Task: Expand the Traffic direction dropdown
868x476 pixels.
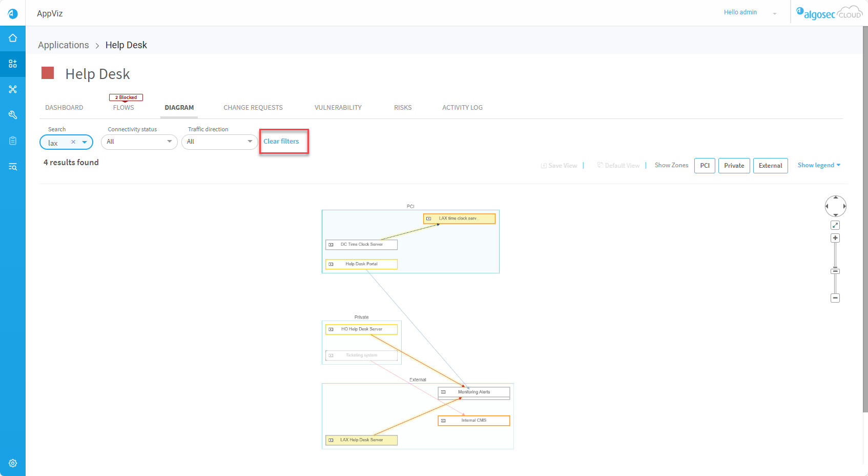Action: (x=219, y=142)
